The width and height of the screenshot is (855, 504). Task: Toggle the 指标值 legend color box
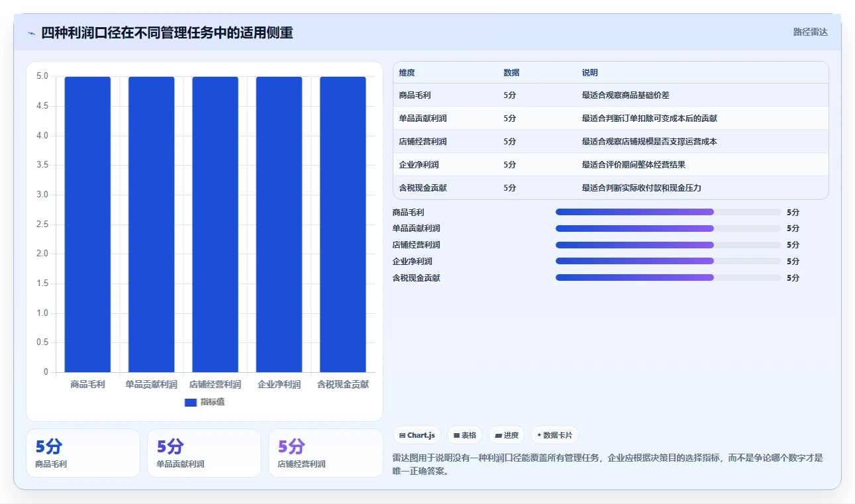pos(191,402)
